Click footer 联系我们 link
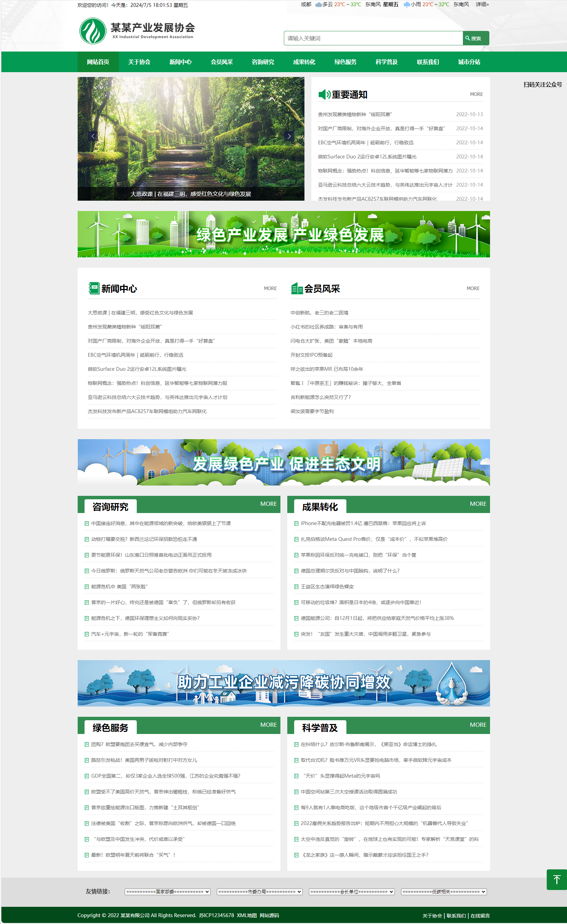The width and height of the screenshot is (567, 924). pos(456,916)
